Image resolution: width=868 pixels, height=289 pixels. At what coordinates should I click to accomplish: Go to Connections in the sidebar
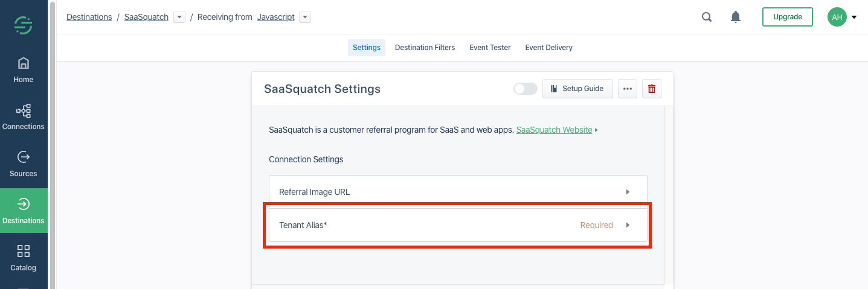[x=24, y=118]
